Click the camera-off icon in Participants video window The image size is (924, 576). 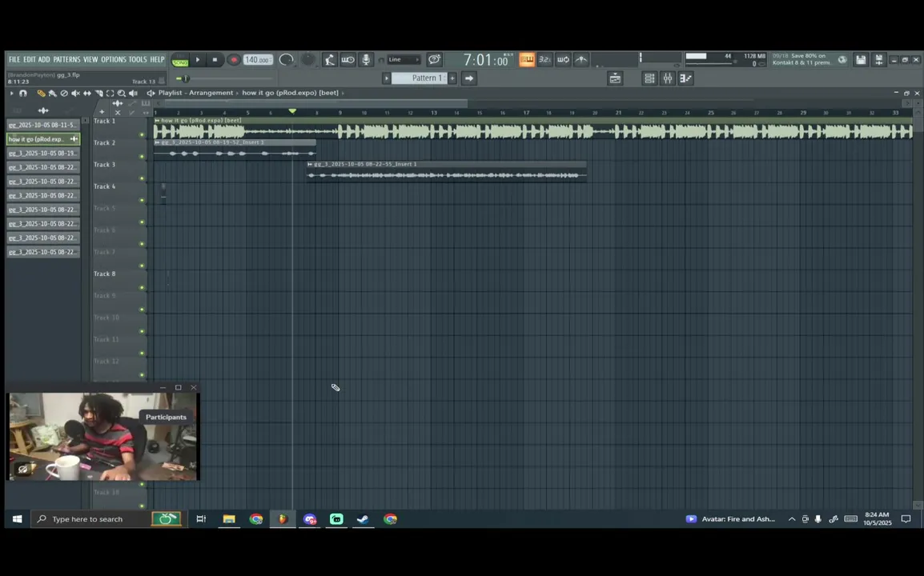[23, 470]
